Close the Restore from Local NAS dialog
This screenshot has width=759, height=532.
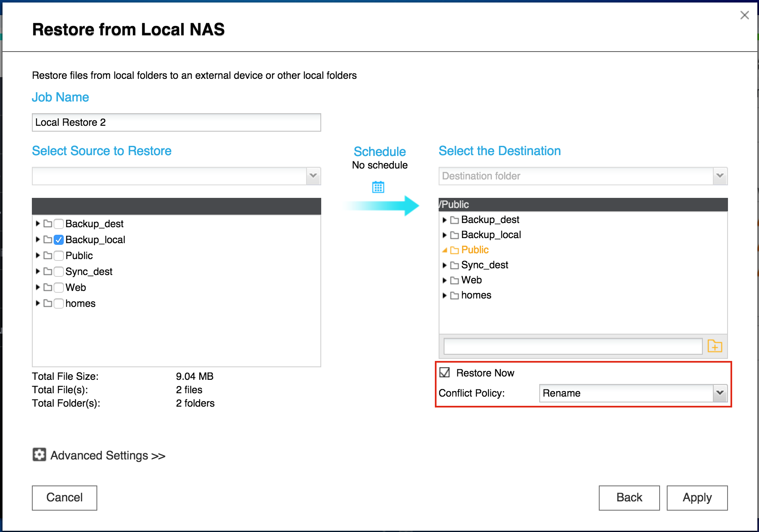click(744, 15)
